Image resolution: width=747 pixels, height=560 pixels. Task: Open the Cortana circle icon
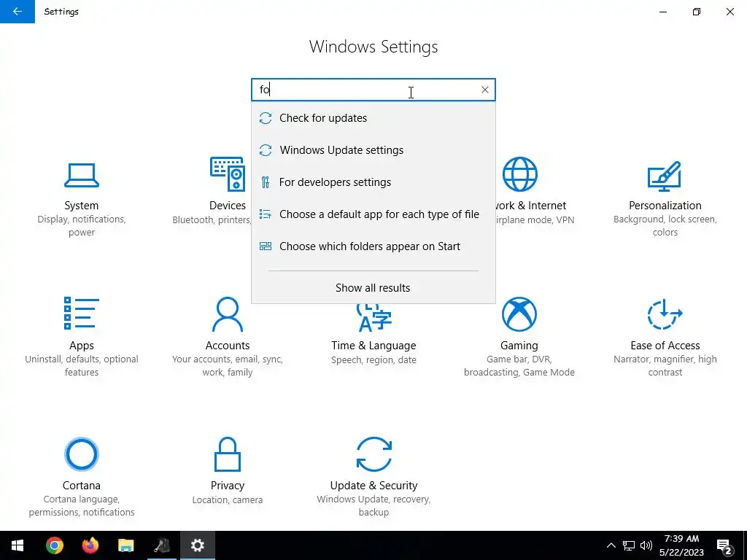point(82,454)
